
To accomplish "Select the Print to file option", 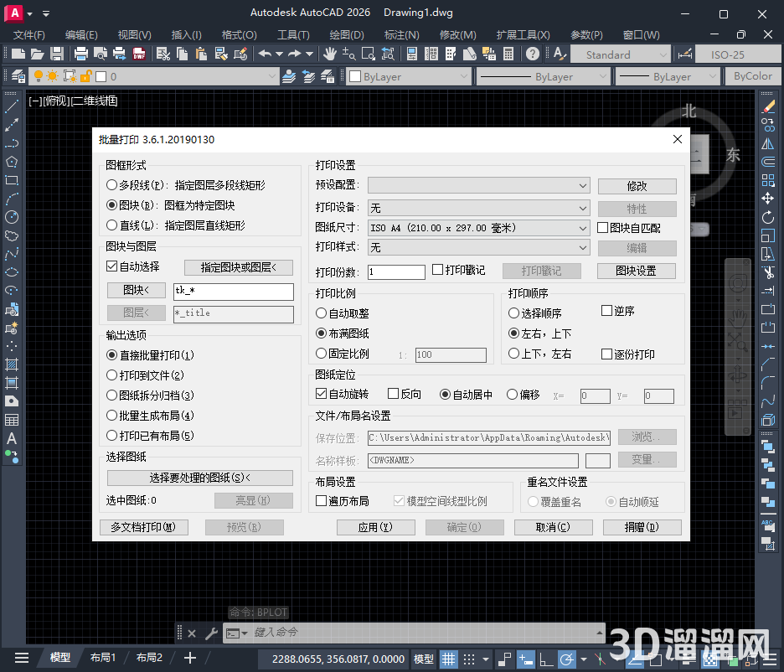I will (112, 375).
